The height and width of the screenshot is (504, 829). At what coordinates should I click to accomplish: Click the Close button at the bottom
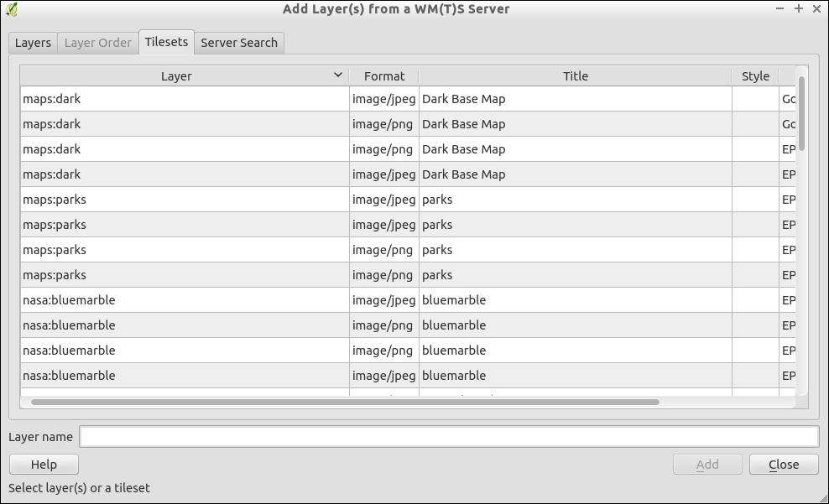pyautogui.click(x=784, y=465)
